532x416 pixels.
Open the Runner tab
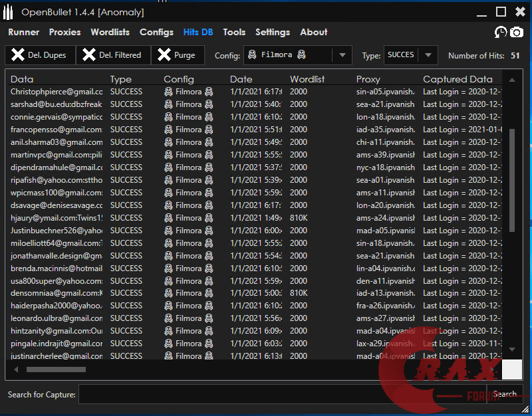[24, 32]
